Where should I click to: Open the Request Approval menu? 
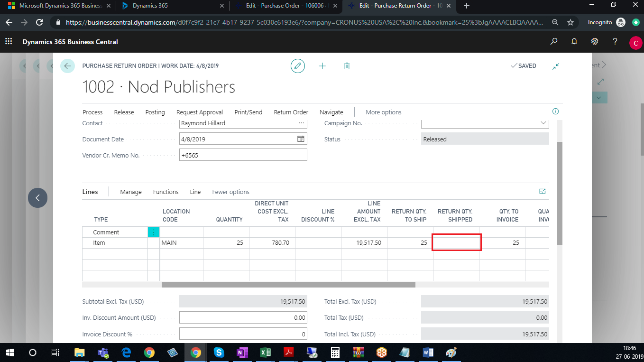pyautogui.click(x=200, y=112)
